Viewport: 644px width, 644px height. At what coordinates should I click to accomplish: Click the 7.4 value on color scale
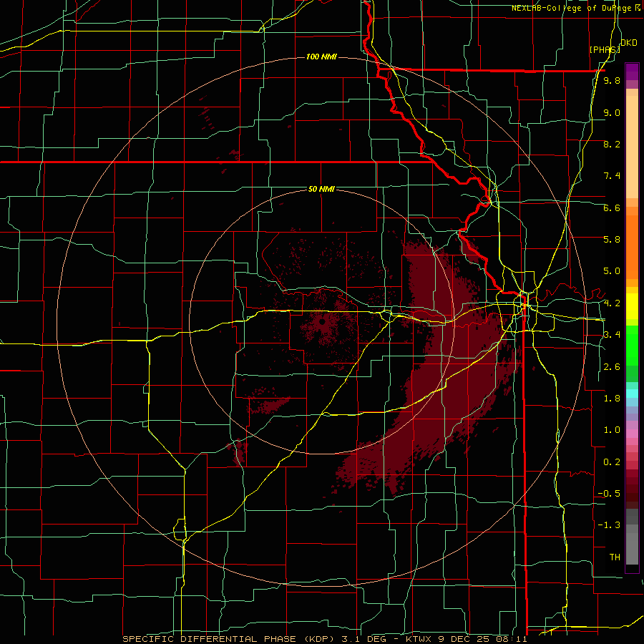[x=612, y=176]
